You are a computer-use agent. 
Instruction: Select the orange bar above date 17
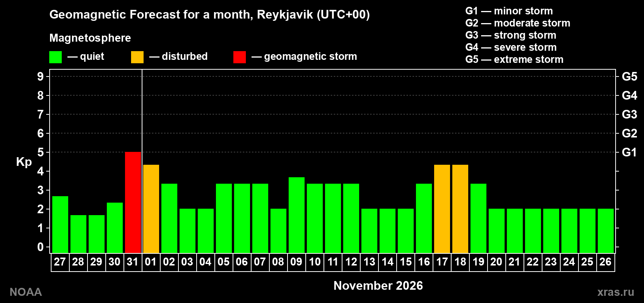(442, 209)
